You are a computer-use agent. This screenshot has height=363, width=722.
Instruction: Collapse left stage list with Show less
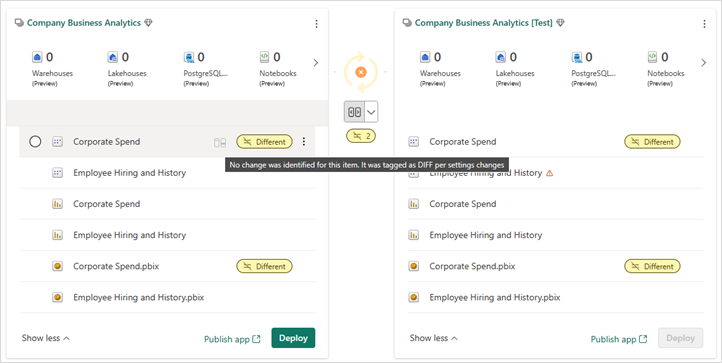46,338
